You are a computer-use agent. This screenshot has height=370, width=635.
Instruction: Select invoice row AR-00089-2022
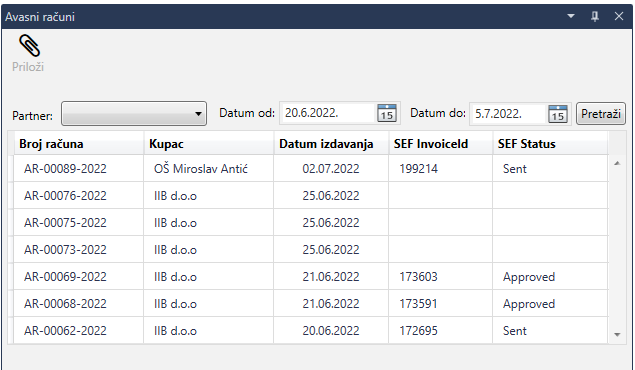(x=311, y=168)
